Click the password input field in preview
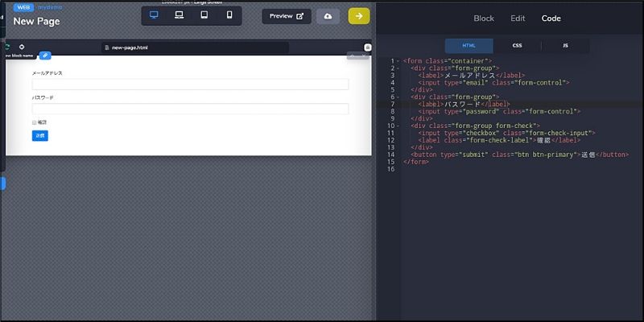The height and width of the screenshot is (322, 644). tap(190, 109)
